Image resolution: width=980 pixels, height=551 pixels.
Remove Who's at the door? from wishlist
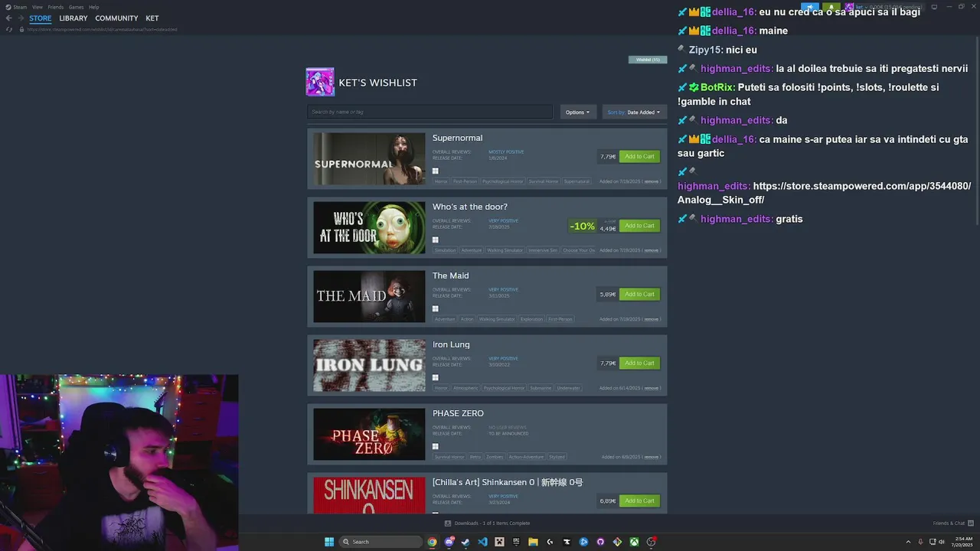click(651, 250)
